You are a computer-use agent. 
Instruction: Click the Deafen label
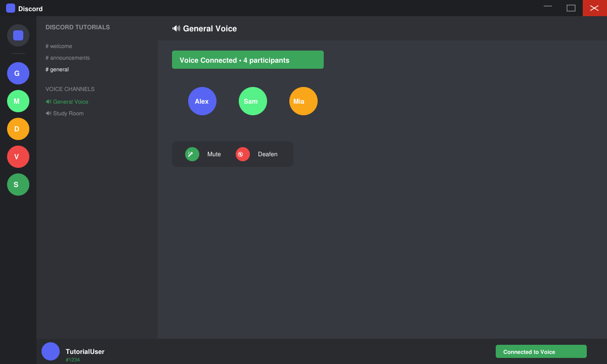click(268, 154)
